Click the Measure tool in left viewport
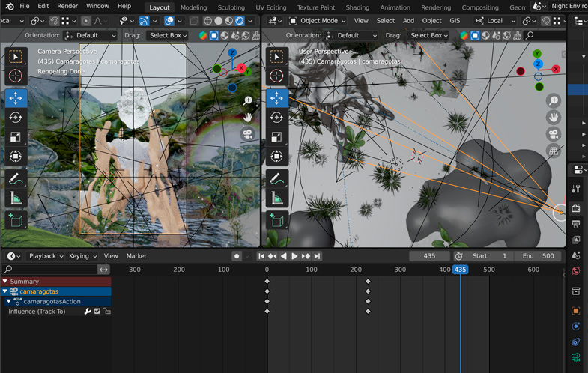 pyautogui.click(x=16, y=198)
